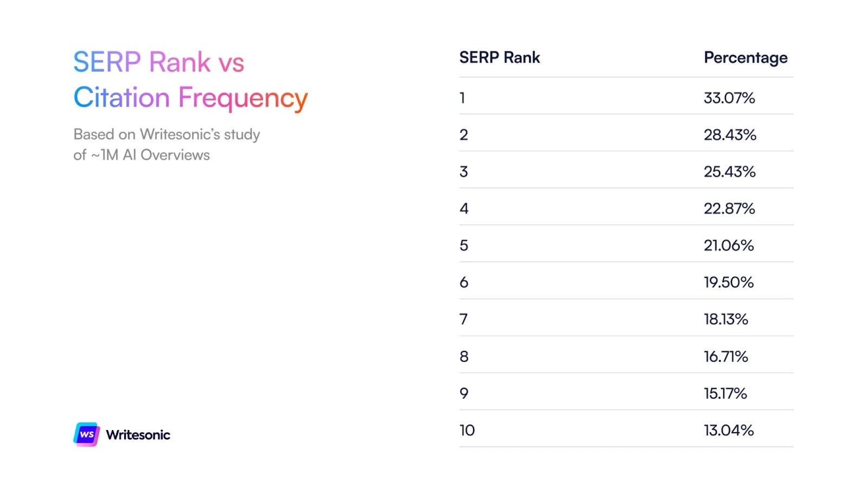Select the 28.43% percentage value

(x=730, y=135)
